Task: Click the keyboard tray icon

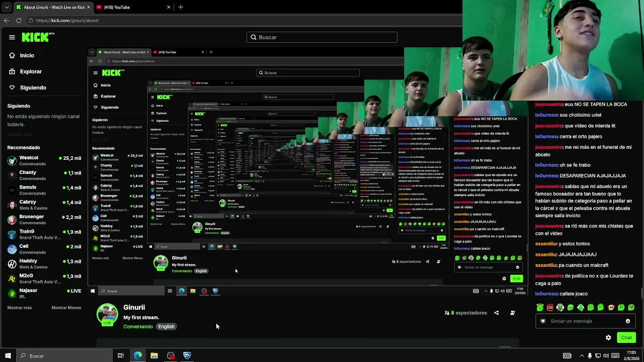Action: [x=615, y=355]
